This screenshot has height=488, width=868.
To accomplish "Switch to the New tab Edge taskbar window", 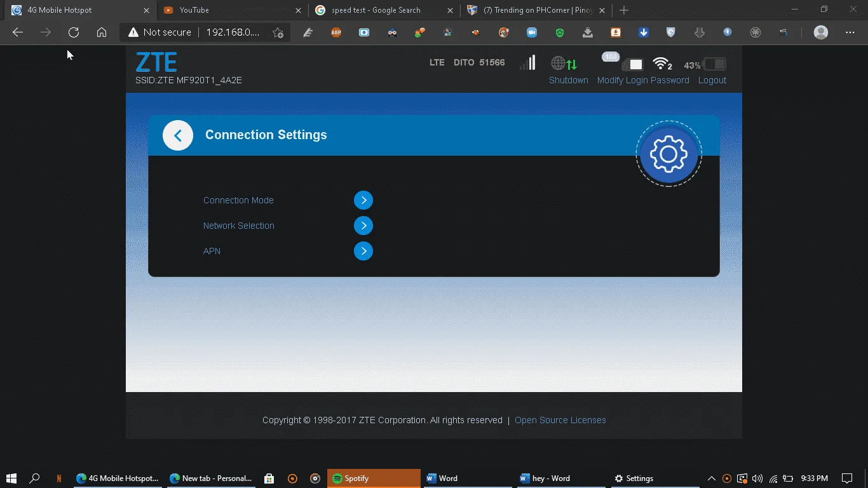I will [211, 478].
